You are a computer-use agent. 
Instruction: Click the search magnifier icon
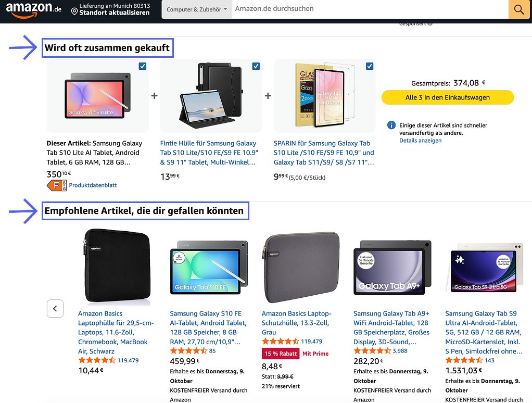point(518,9)
